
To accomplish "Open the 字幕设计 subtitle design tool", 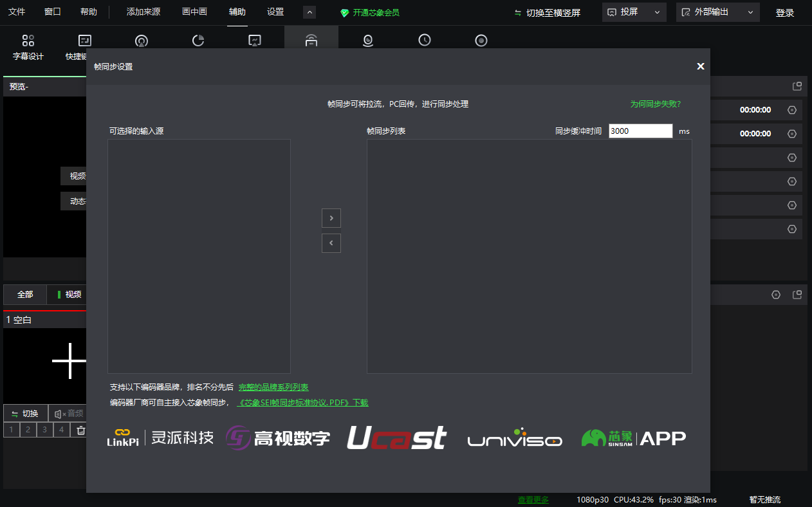I will click(x=28, y=48).
